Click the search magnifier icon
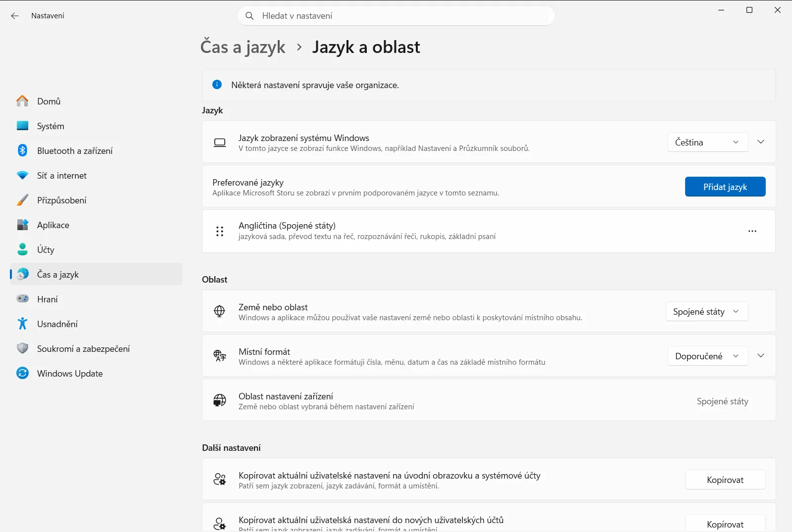The image size is (792, 532). click(250, 16)
